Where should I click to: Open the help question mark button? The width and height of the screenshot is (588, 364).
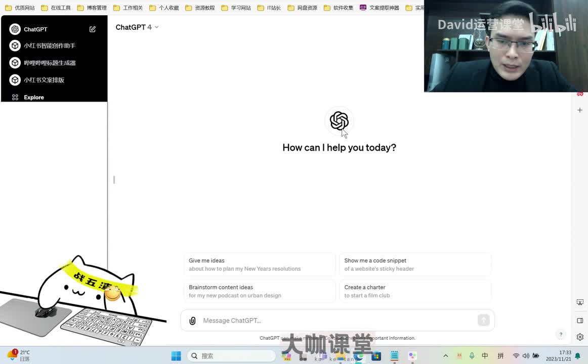click(561, 335)
